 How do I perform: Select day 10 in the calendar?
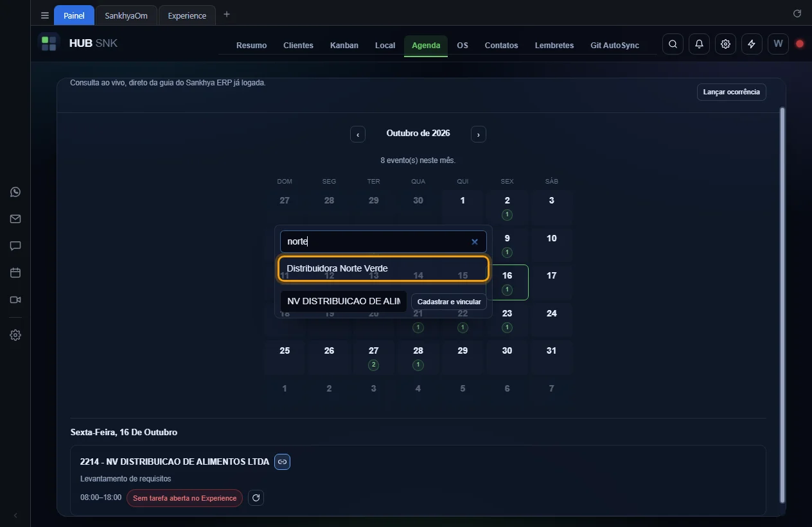tap(551, 245)
